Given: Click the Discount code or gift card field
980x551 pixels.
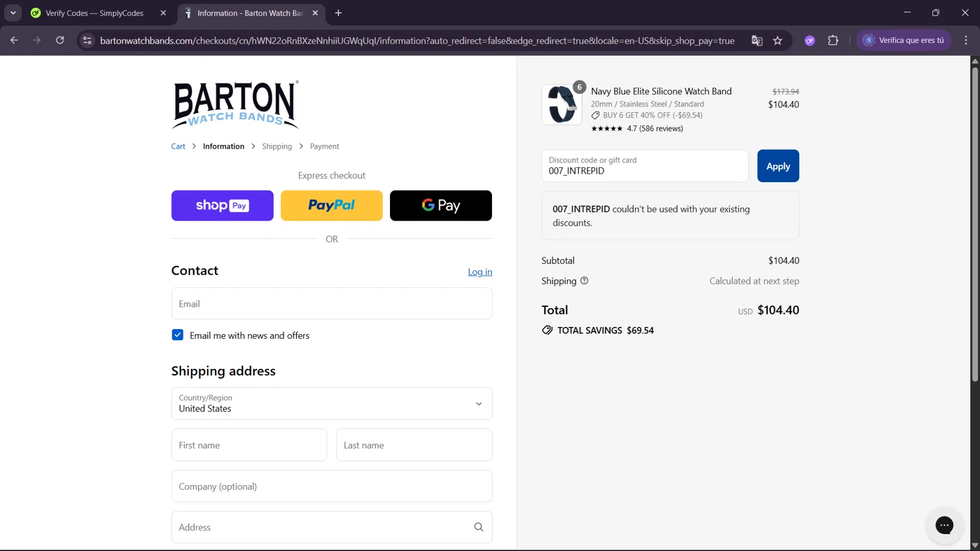Looking at the screenshot, I should click(x=645, y=166).
